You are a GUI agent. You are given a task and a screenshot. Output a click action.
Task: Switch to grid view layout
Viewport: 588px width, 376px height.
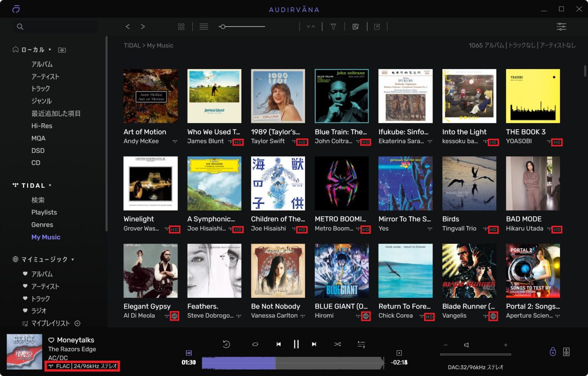[181, 26]
